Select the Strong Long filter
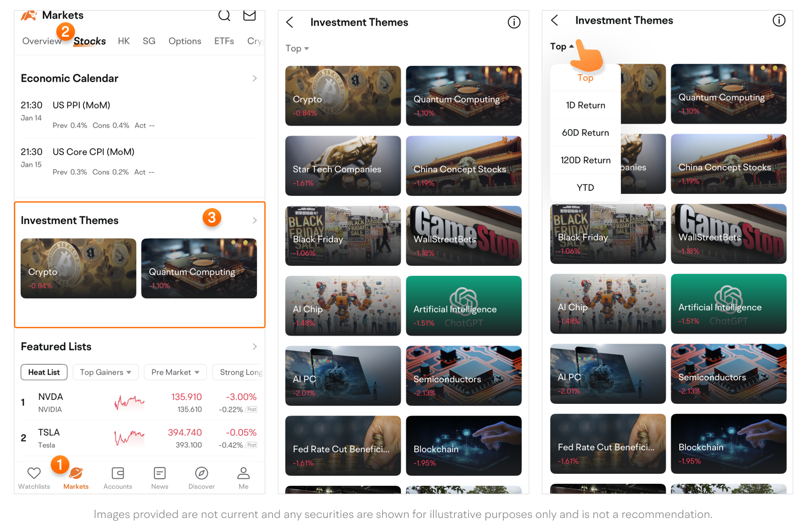This screenshot has height=532, width=807. tap(239, 372)
